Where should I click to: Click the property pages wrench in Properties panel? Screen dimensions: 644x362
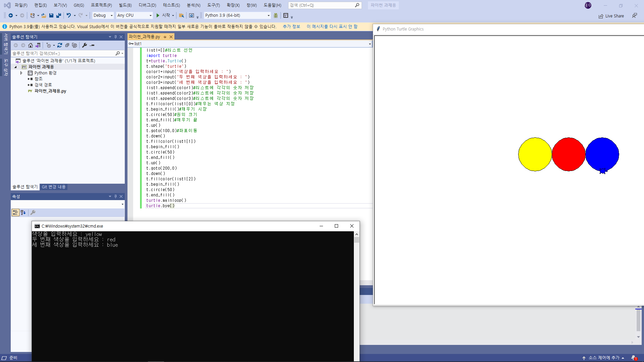[33, 213]
